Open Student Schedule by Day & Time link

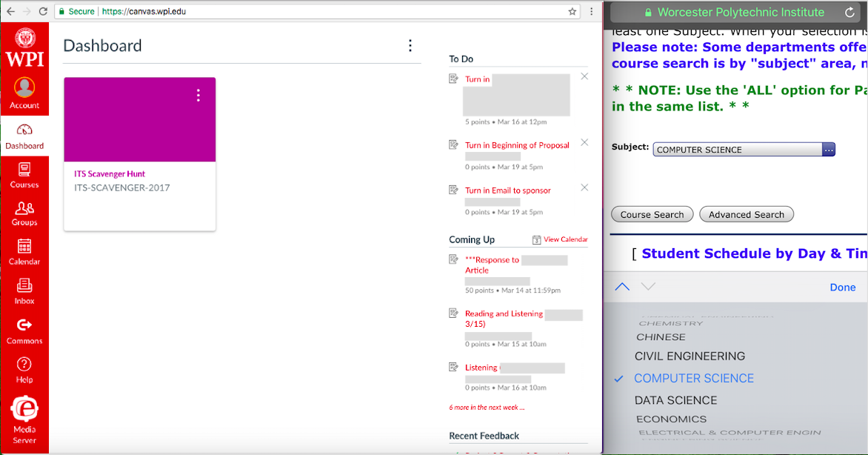(x=754, y=253)
